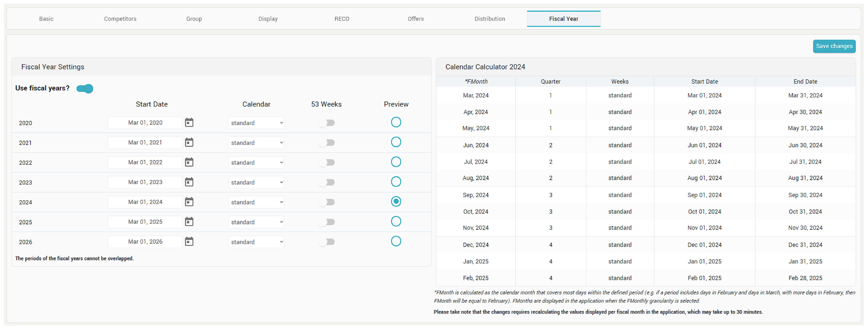Click the Mar 01, 2026 start date field
This screenshot has height=329, width=868.
coord(145,242)
